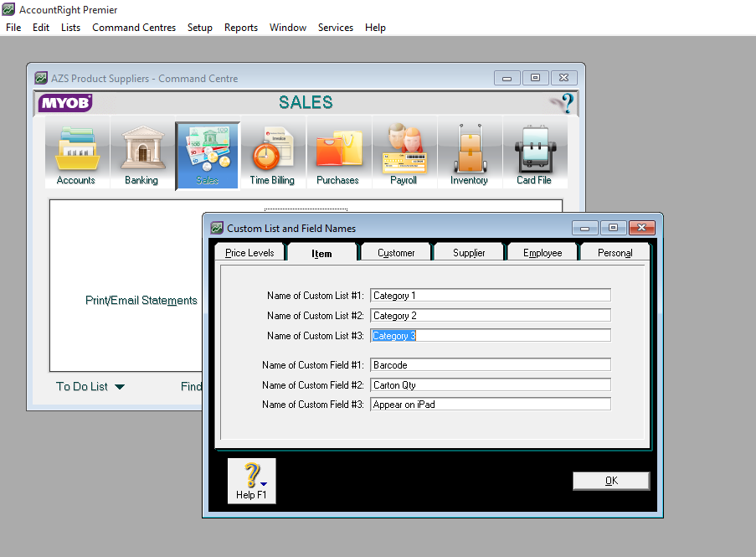The height and width of the screenshot is (557, 756).
Task: Open the Help menu
Action: point(375,28)
